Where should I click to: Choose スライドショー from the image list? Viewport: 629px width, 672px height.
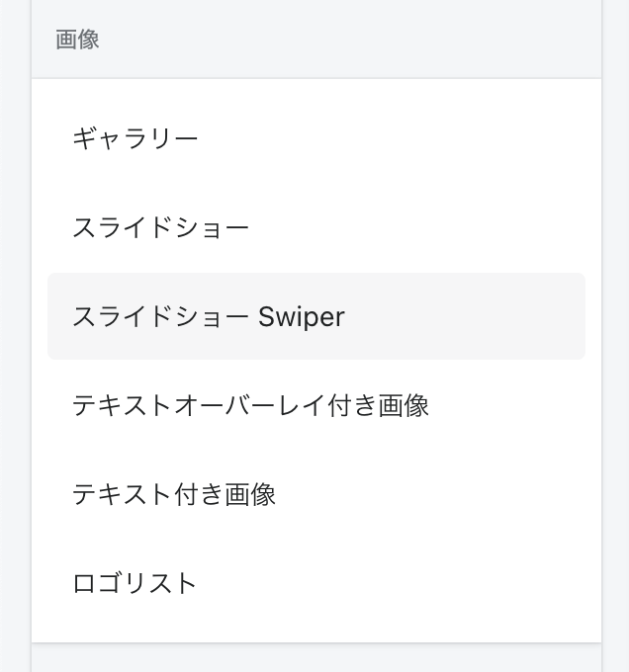(x=160, y=228)
